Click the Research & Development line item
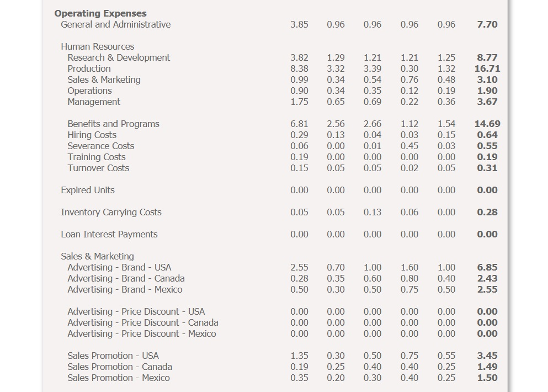Image resolution: width=548 pixels, height=392 pixels. pyautogui.click(x=119, y=57)
